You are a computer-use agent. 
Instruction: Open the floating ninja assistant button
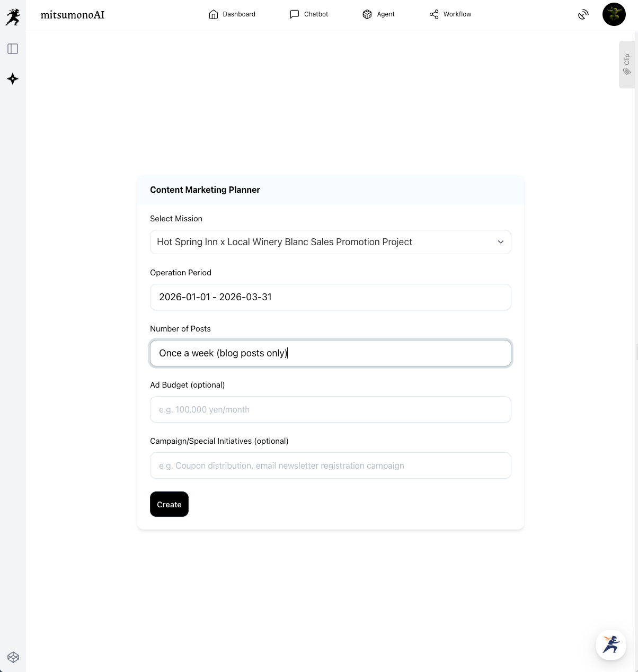(610, 644)
